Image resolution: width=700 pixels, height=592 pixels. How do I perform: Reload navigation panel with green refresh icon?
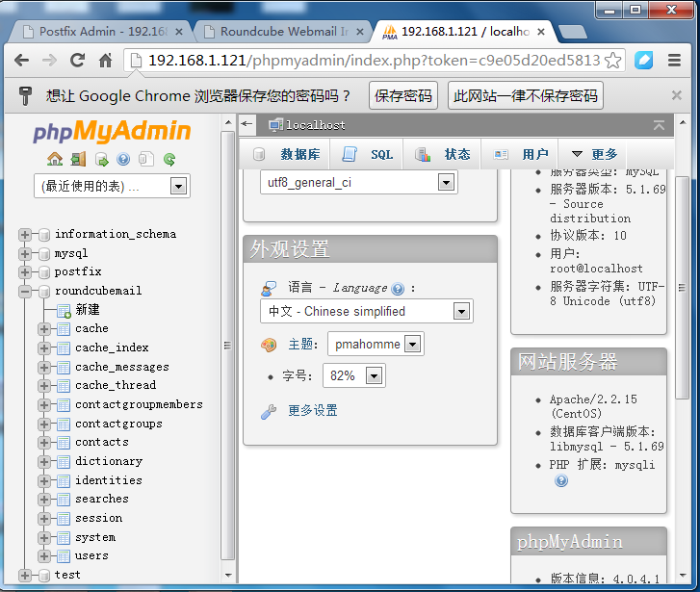[x=169, y=159]
